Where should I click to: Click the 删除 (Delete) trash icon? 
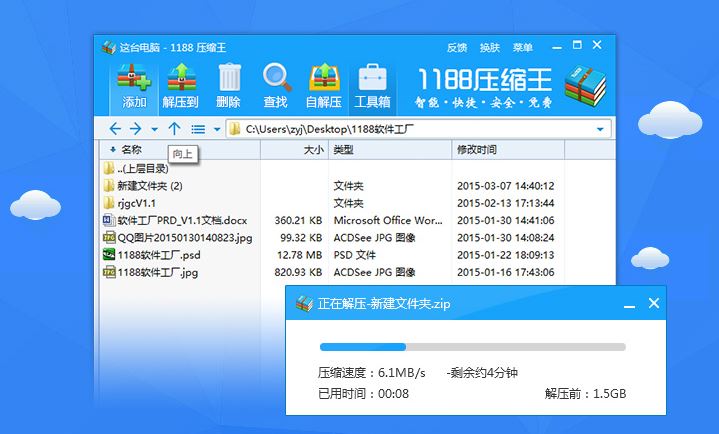(228, 86)
